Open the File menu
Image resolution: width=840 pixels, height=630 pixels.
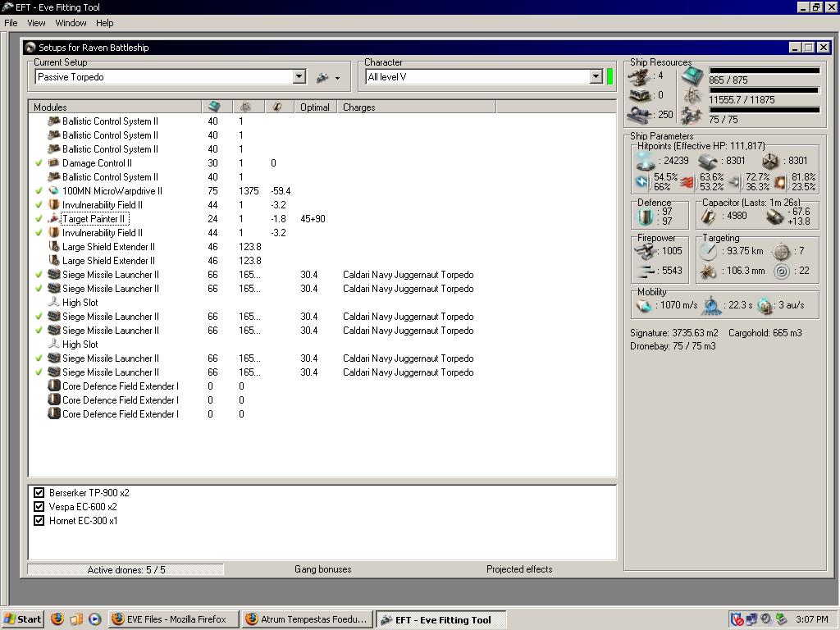tap(11, 23)
